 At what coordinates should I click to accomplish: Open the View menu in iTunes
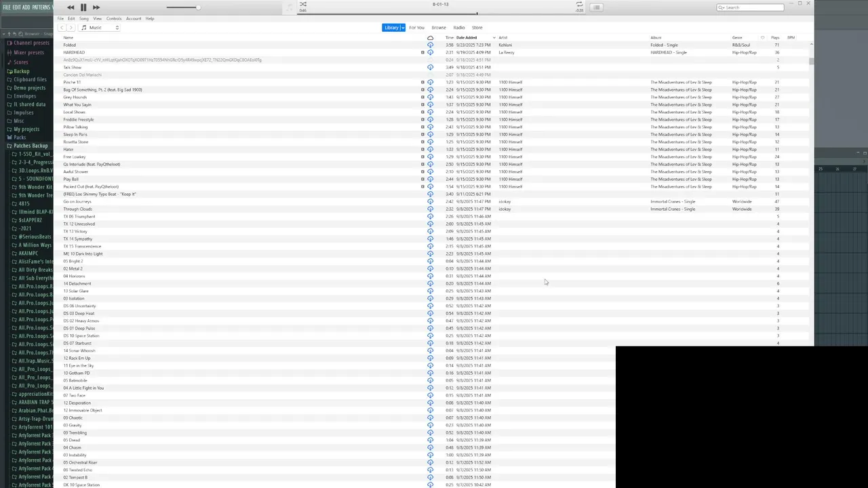point(98,18)
